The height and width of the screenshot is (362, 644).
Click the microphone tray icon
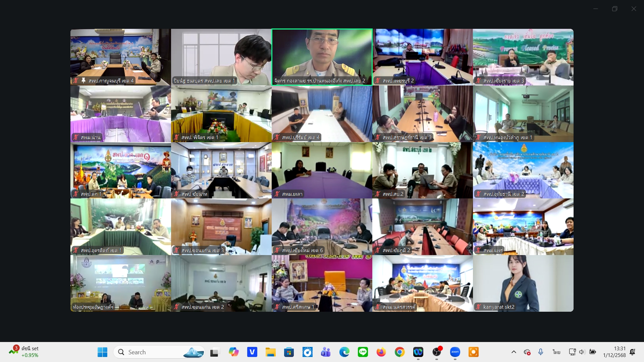541,352
